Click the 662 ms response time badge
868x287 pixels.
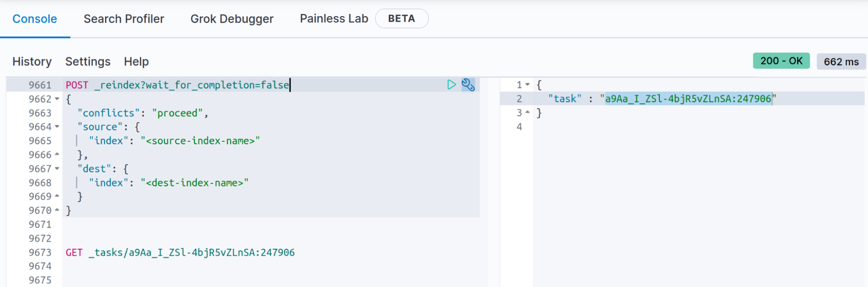[x=841, y=62]
